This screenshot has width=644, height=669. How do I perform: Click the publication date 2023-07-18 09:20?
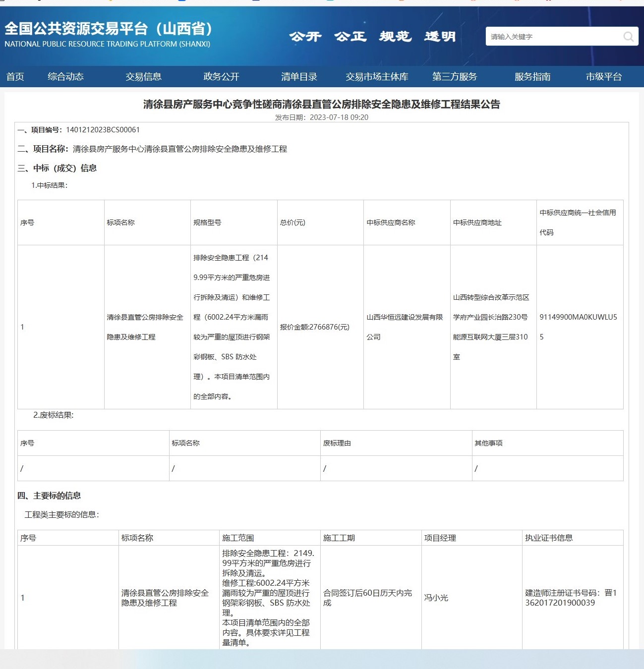pos(339,117)
